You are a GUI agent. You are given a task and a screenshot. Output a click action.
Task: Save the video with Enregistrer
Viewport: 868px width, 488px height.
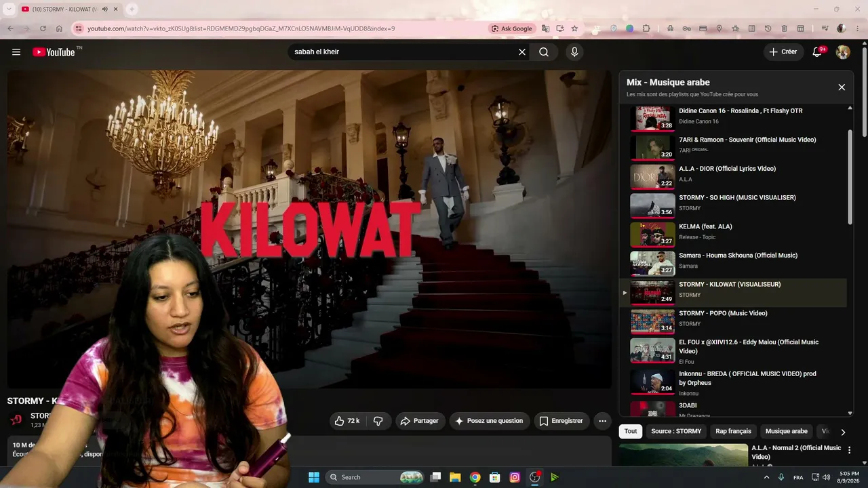tap(561, 421)
